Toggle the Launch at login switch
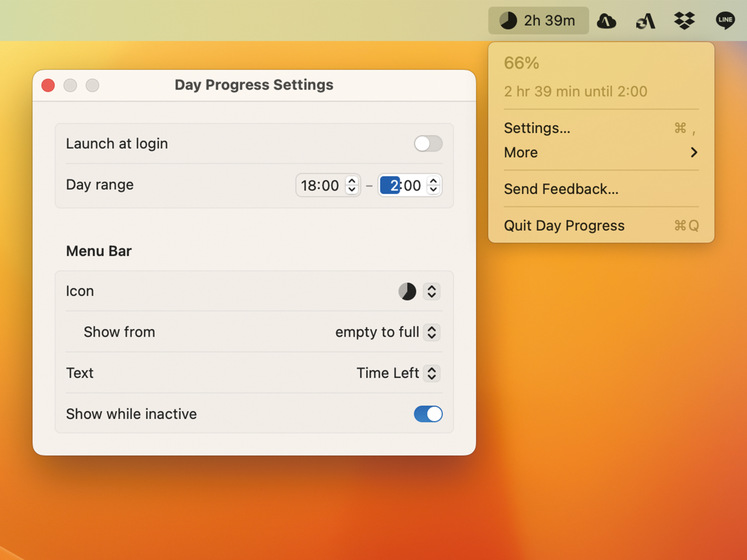 [428, 143]
